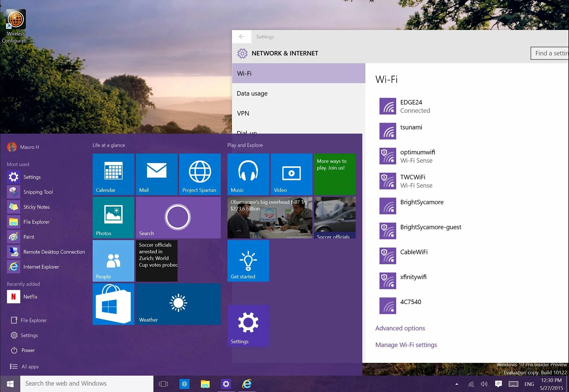Image resolution: width=569 pixels, height=392 pixels.
Task: Launch the Music tile with headphones
Action: click(248, 174)
